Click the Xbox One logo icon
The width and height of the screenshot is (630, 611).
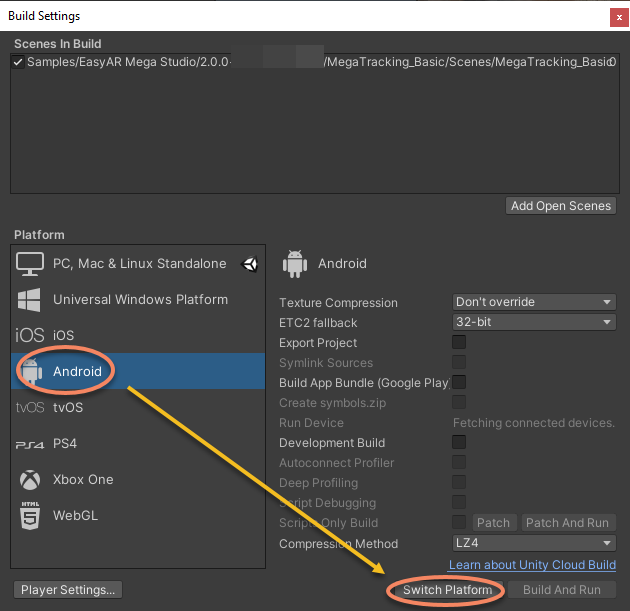(30, 480)
